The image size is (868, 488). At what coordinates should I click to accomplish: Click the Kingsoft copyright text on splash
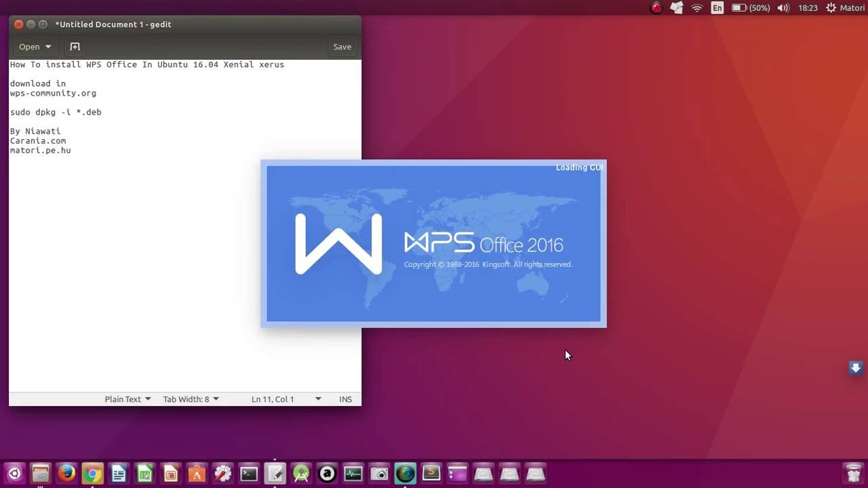coord(488,264)
